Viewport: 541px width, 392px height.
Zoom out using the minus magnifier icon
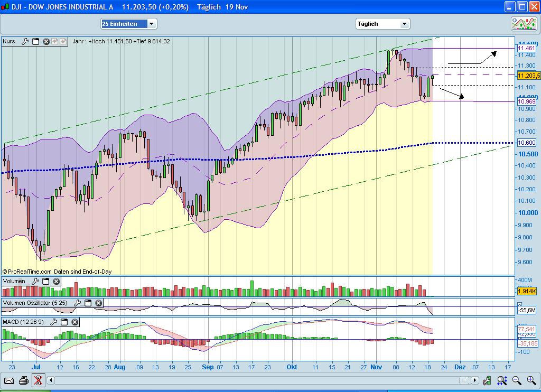point(516,380)
